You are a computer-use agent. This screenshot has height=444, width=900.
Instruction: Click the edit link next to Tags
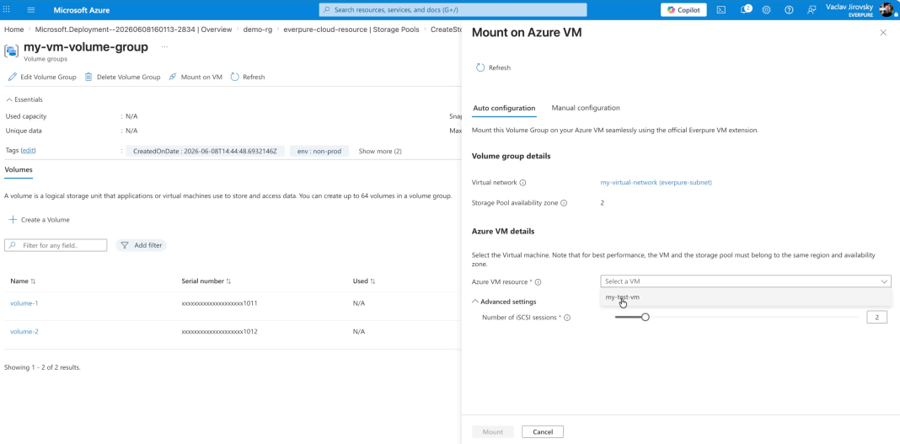(29, 151)
